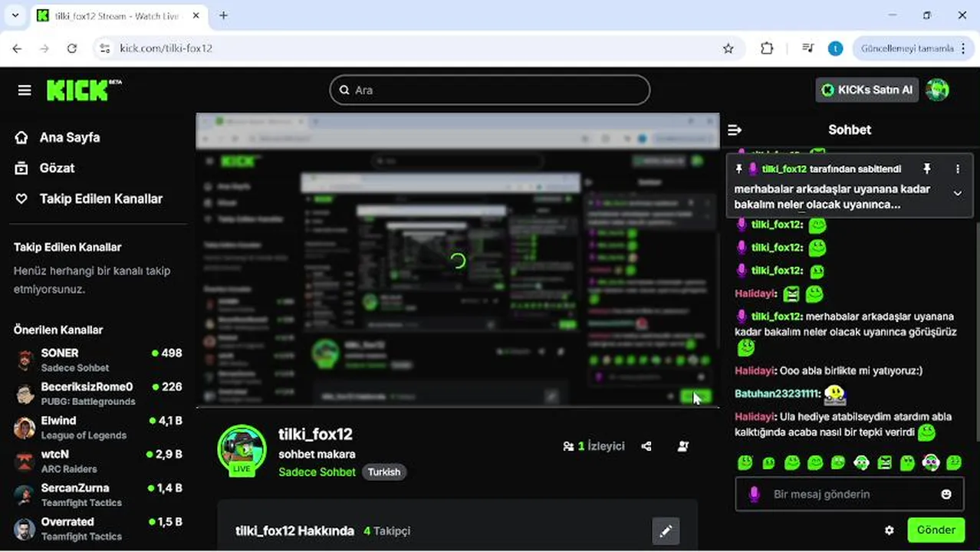This screenshot has width=980, height=552.
Task: Click the Ara search field
Action: point(490,90)
